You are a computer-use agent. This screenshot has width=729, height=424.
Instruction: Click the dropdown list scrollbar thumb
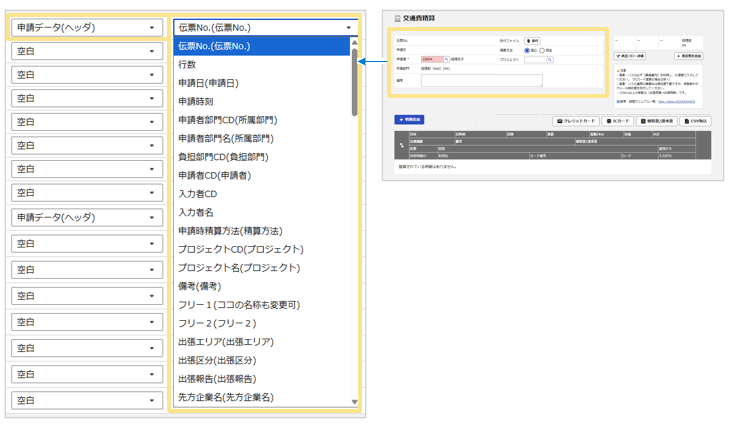tap(354, 82)
